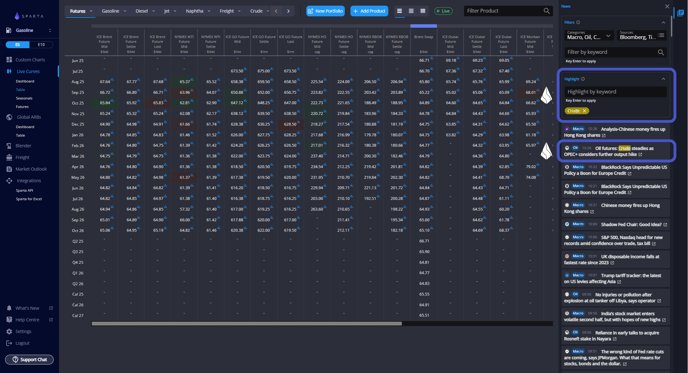This screenshot has height=373, width=688.
Task: Click the Settings gear icon
Action: point(9,331)
